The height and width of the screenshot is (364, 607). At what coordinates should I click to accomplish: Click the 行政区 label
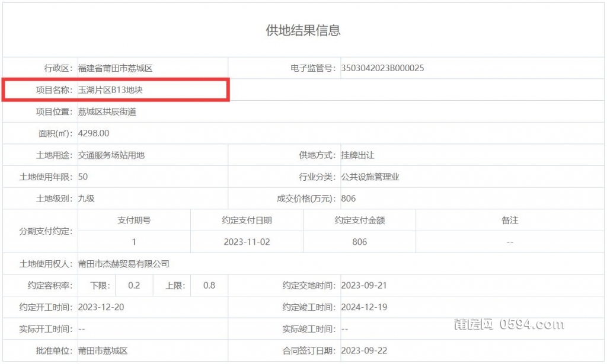[x=59, y=68]
